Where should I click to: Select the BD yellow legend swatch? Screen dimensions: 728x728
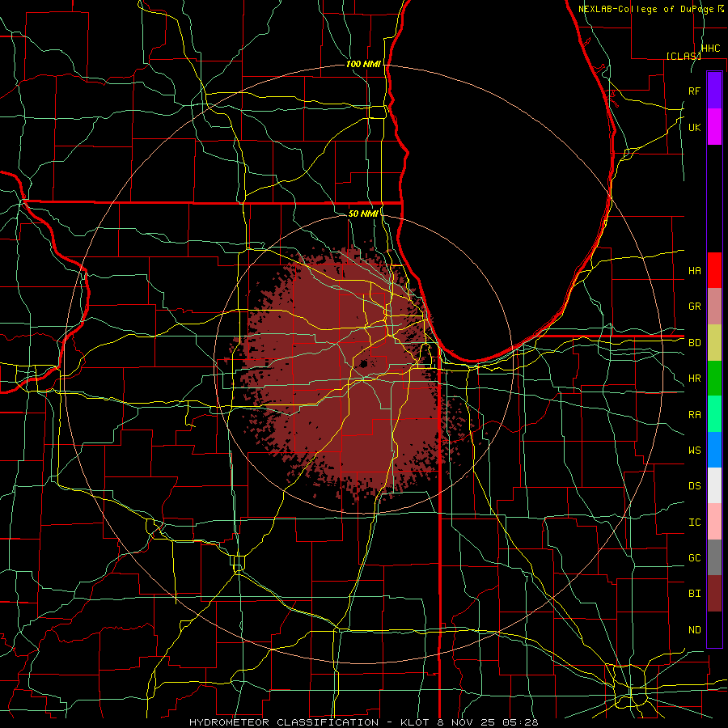(x=714, y=342)
